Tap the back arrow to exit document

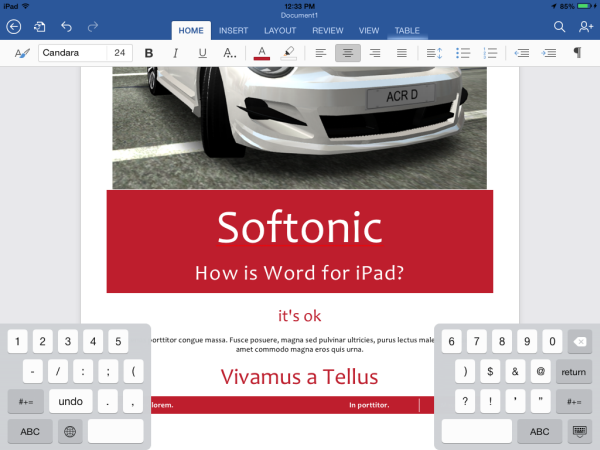(14, 27)
